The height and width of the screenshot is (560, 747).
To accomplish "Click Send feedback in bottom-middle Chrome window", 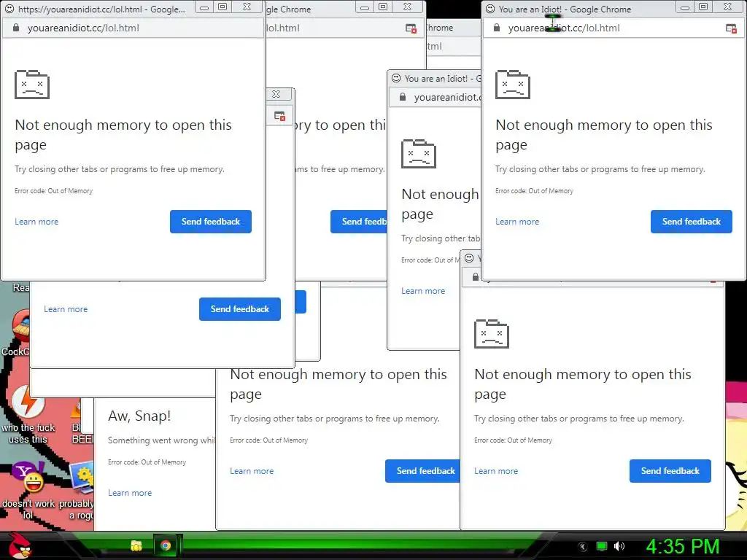I will 422,471.
